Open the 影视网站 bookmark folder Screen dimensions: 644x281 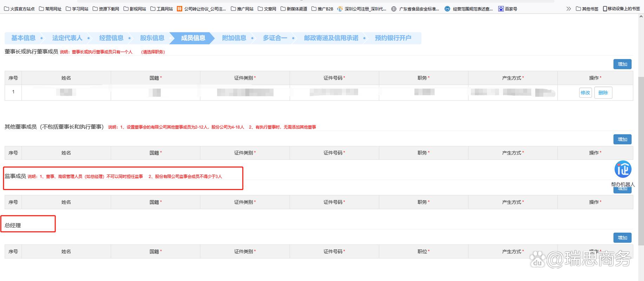coord(135,9)
